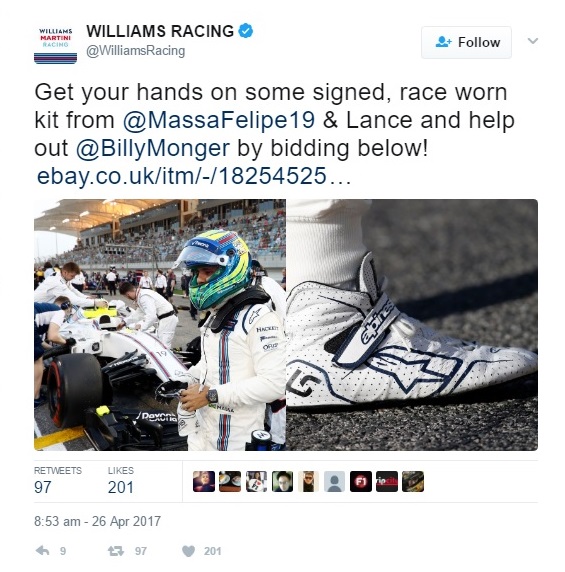
Task: View the Likes count list
Action: coord(121,481)
